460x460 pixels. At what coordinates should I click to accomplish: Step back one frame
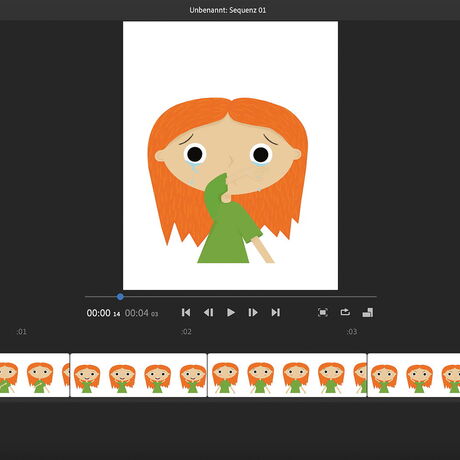pyautogui.click(x=208, y=312)
